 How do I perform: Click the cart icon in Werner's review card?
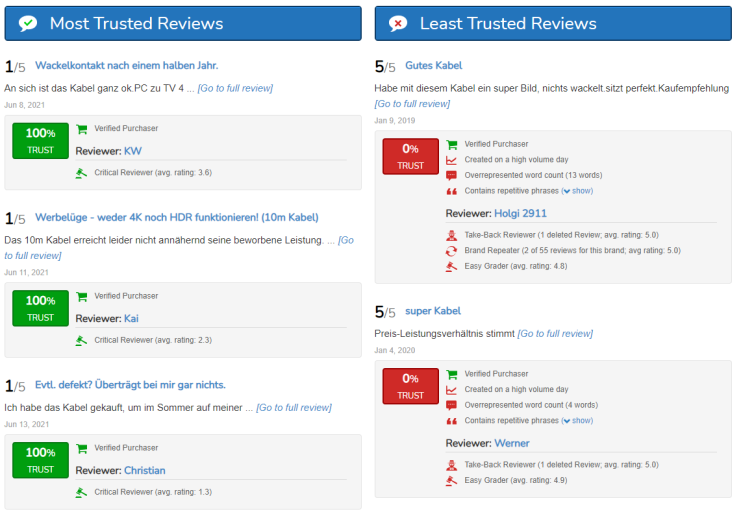pyautogui.click(x=452, y=374)
